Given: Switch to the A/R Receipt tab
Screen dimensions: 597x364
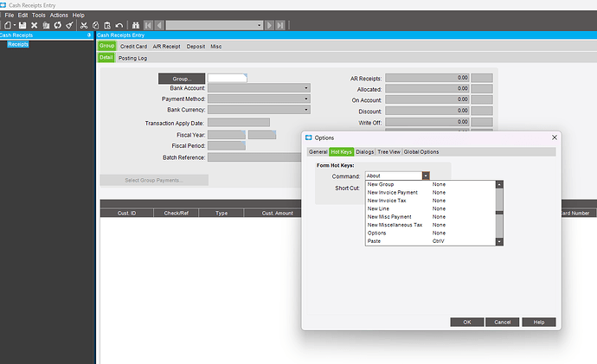Looking at the screenshot, I should pyautogui.click(x=166, y=47).
